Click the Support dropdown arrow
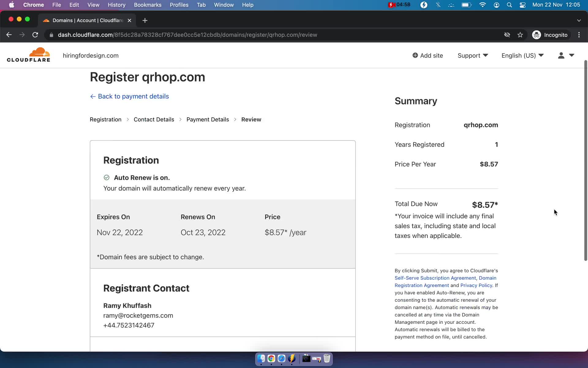The width and height of the screenshot is (588, 368). coord(486,55)
